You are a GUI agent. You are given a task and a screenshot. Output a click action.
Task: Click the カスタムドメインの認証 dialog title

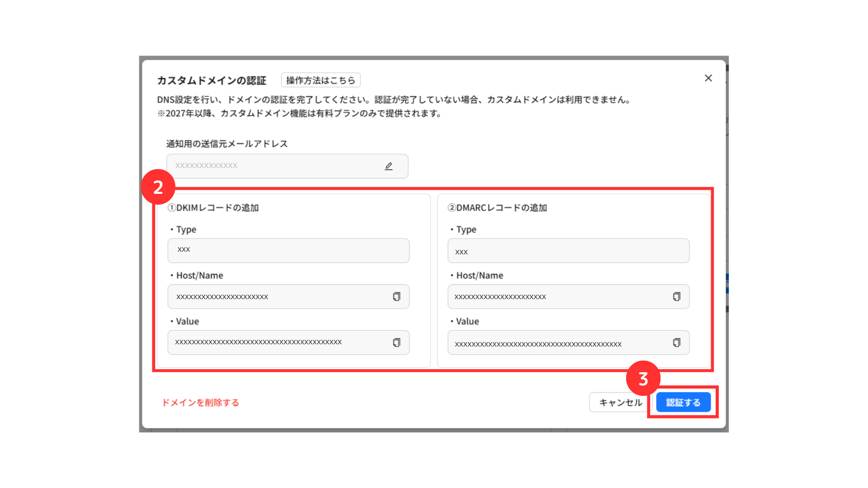point(212,80)
